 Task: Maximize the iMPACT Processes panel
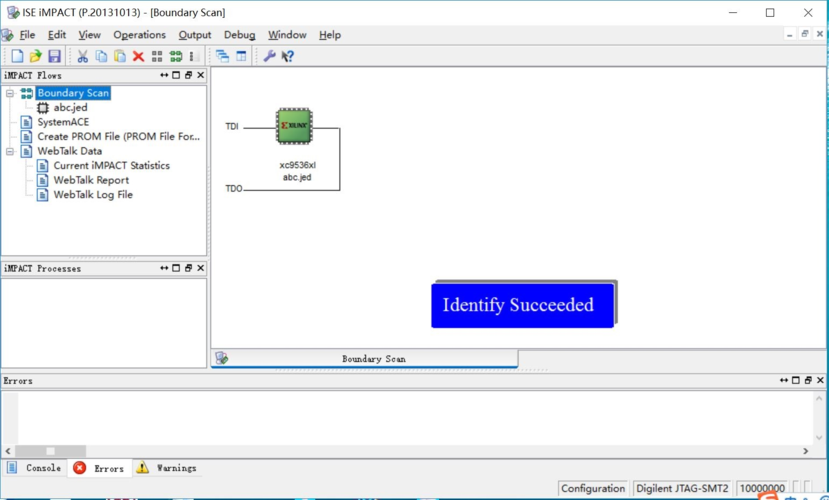click(x=176, y=268)
